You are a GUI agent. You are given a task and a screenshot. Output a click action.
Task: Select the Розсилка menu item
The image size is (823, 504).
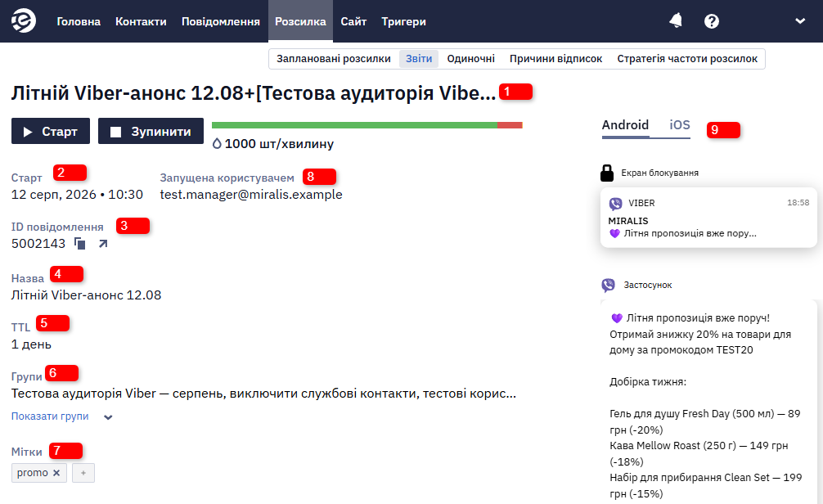click(300, 21)
